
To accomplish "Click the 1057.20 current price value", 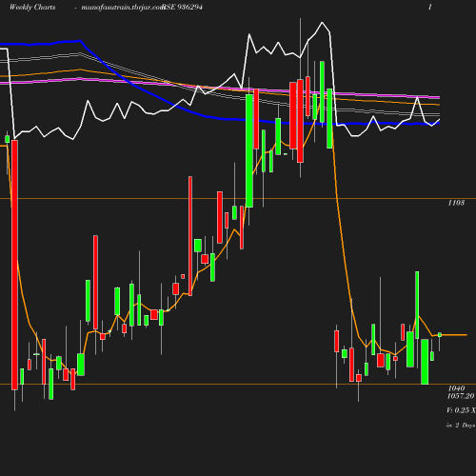I will [461, 396].
